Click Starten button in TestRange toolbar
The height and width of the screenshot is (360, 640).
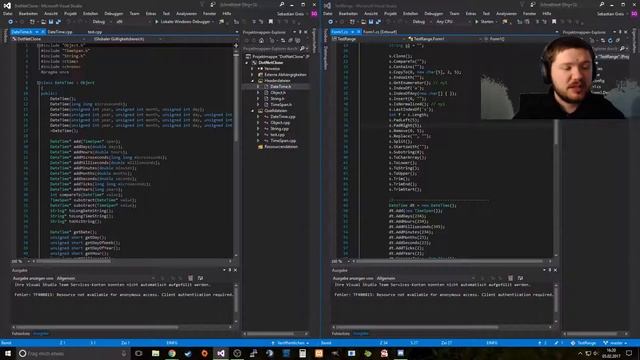[x=484, y=22]
